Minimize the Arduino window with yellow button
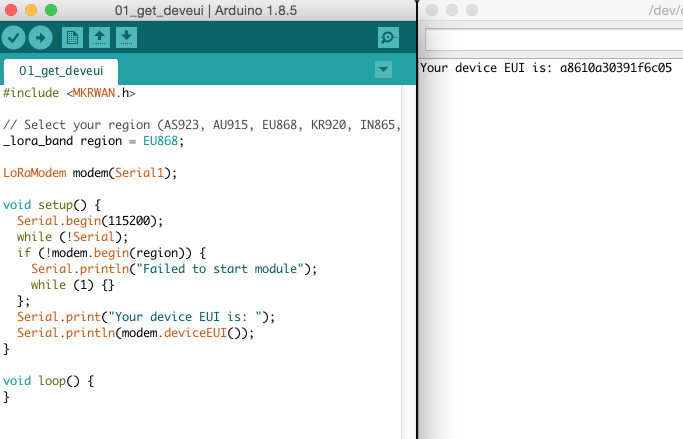The image size is (683, 439). tap(31, 10)
